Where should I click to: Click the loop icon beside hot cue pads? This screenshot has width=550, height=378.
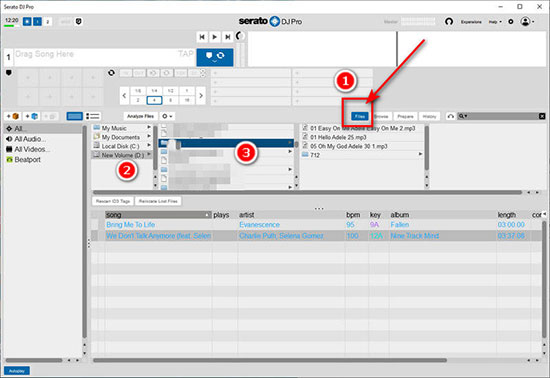(x=111, y=73)
